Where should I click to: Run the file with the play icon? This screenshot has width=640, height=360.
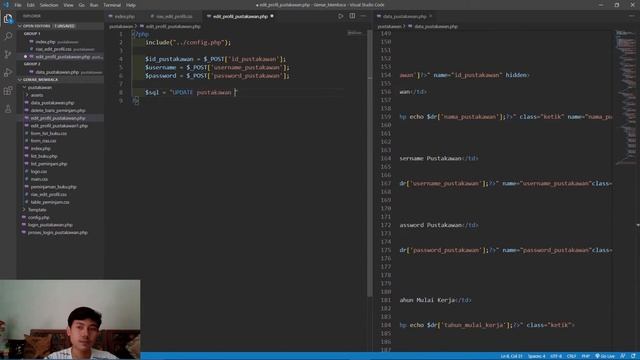click(340, 16)
